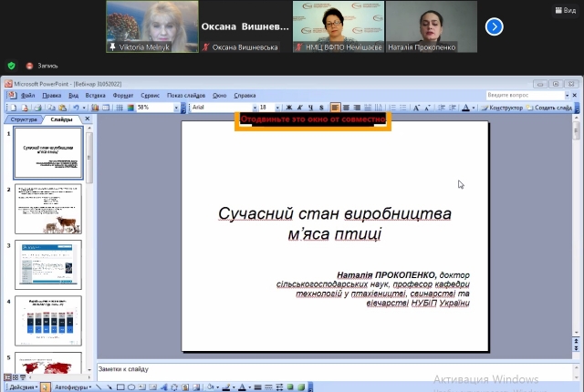Open the Действия drawing menu
Viewport: 584px width, 392px height.
[x=24, y=387]
